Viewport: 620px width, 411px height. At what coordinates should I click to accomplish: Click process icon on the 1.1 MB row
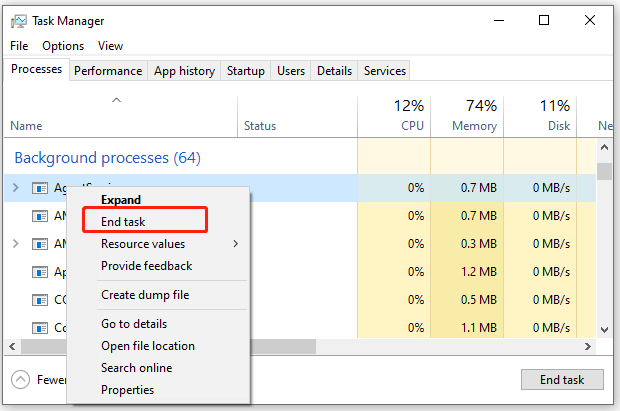click(x=40, y=328)
